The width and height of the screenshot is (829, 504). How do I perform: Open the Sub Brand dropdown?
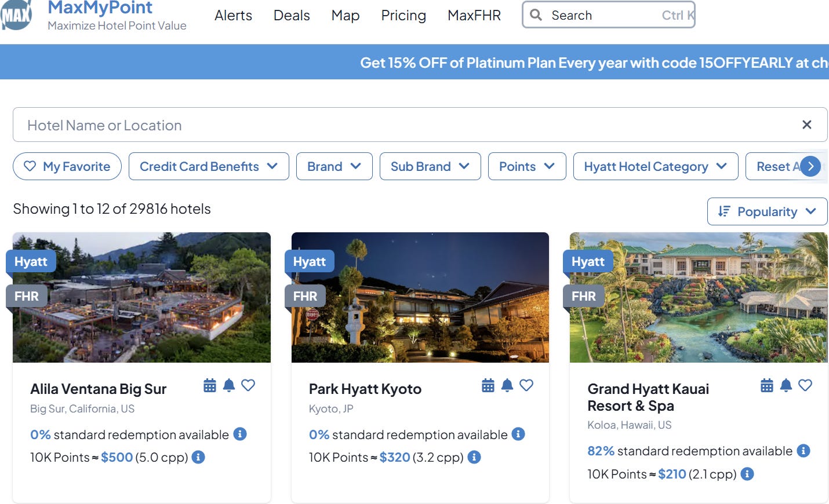pos(430,166)
